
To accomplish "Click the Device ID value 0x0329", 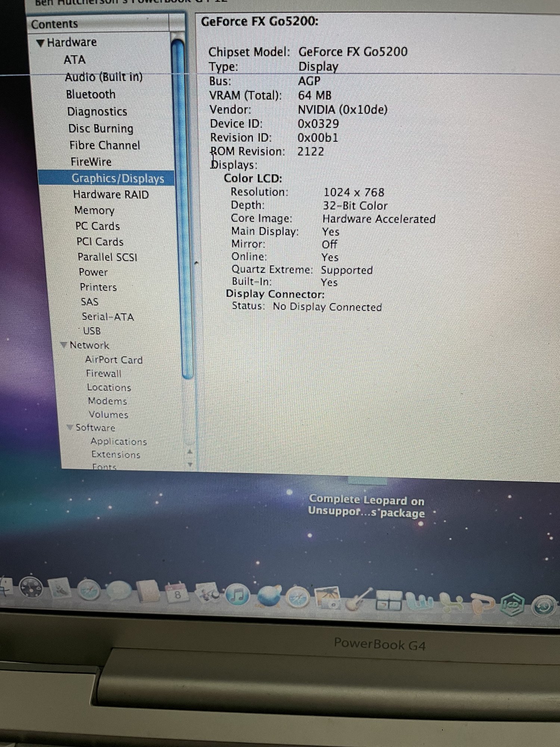I will [318, 124].
